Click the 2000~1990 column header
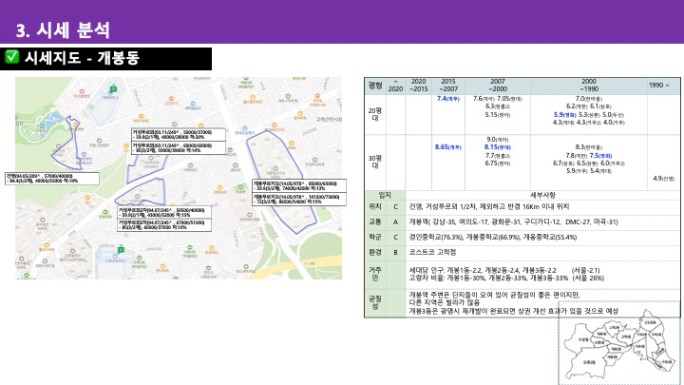Viewport: 684px width, 385px height. click(x=589, y=85)
